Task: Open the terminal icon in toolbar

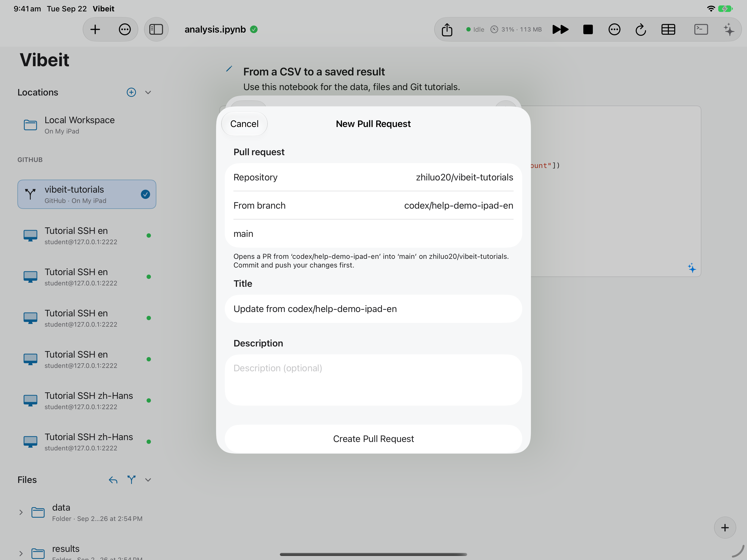Action: (x=701, y=29)
